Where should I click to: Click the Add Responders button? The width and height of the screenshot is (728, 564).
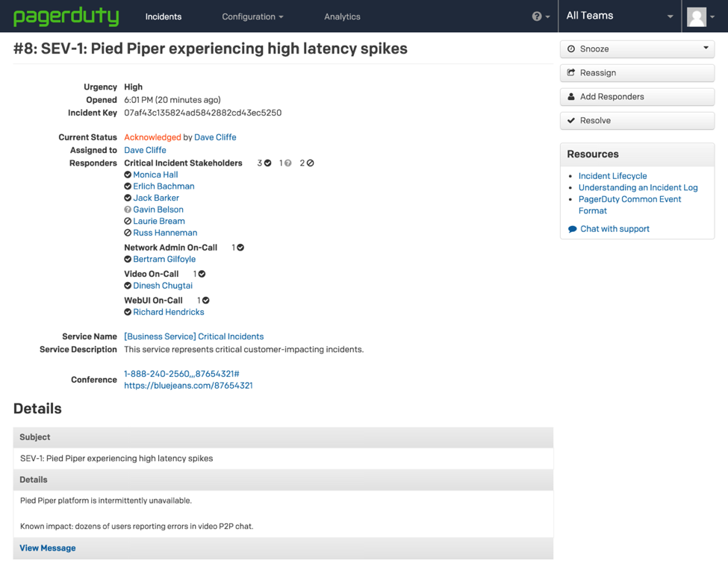click(637, 97)
